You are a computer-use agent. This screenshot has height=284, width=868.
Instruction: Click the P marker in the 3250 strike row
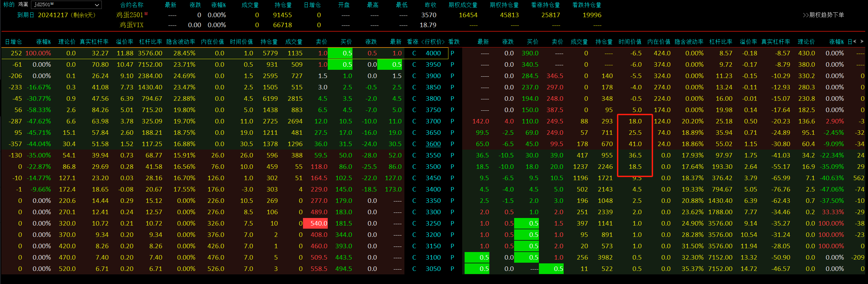click(x=452, y=223)
